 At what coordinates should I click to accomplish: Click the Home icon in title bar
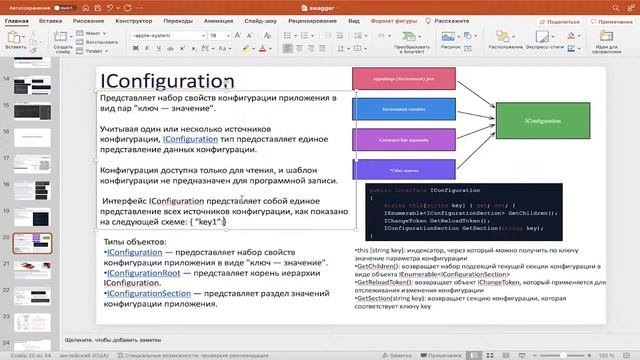coord(86,8)
